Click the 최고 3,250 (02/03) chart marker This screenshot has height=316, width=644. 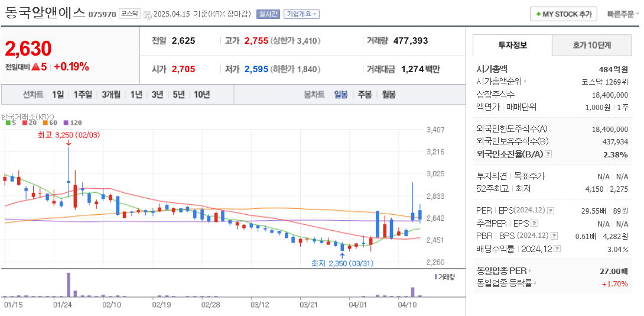click(x=68, y=134)
